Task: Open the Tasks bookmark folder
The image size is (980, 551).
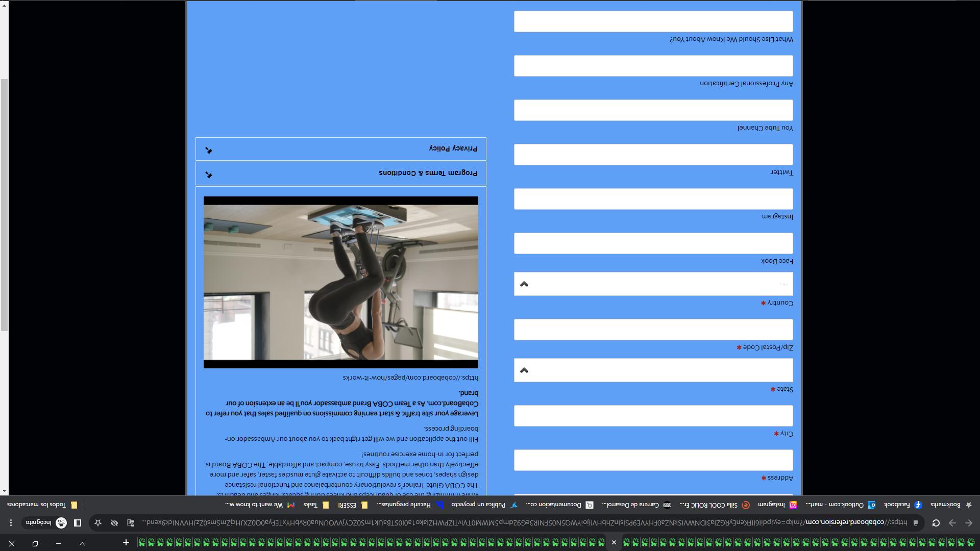Action: (316, 505)
